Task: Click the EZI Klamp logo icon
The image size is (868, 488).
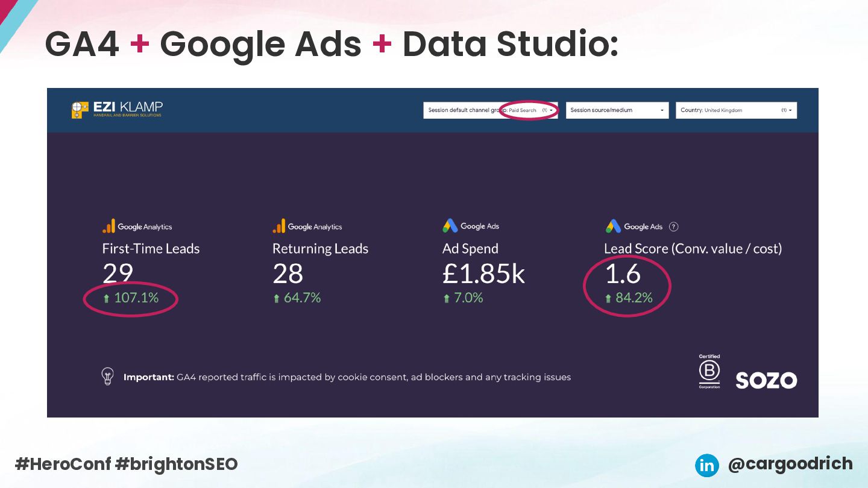Action: 80,110
